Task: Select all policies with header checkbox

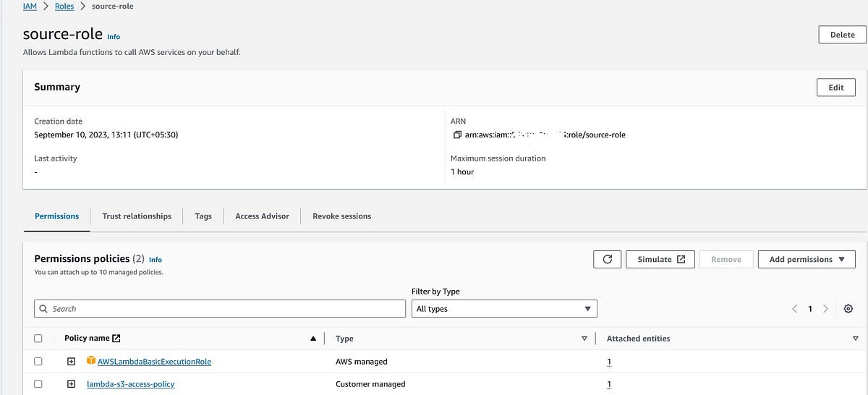Action: click(38, 339)
